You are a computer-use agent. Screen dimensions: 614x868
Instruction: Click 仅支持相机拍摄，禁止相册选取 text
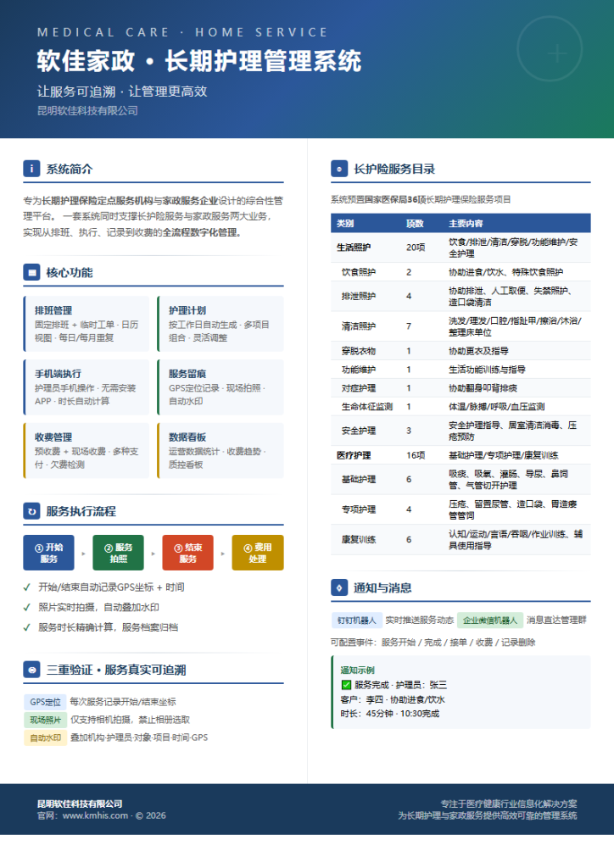[x=130, y=720]
